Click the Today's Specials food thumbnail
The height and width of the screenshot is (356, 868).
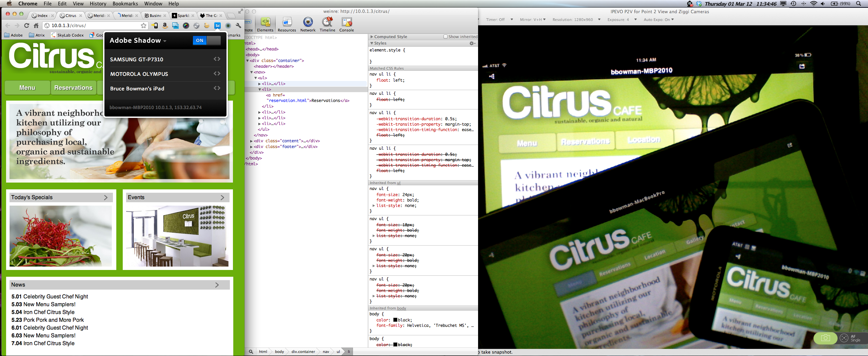[61, 236]
